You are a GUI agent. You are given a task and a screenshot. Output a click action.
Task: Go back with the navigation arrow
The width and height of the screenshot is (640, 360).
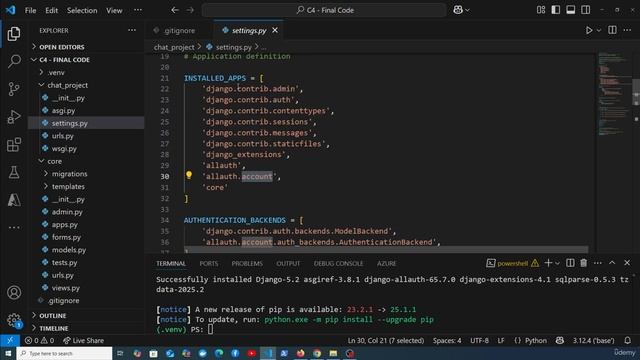coord(175,10)
